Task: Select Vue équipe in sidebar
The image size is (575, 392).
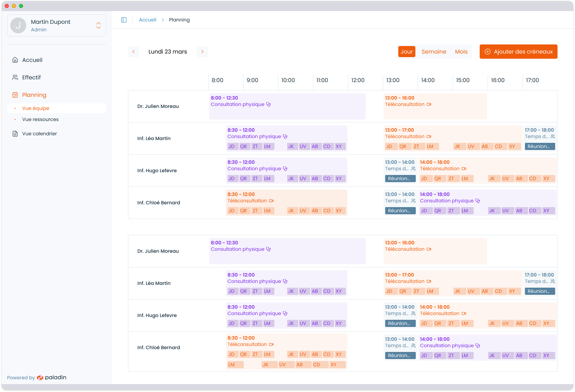Action: click(36, 108)
